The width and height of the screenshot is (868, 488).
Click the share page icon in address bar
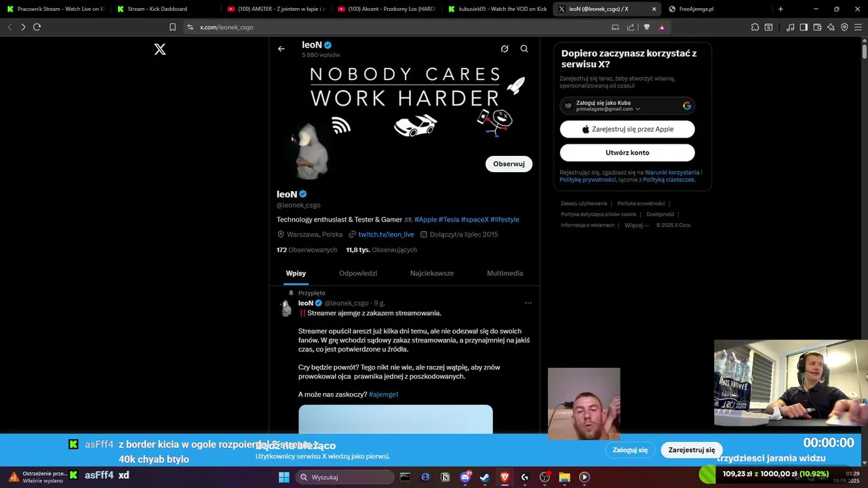631,27
